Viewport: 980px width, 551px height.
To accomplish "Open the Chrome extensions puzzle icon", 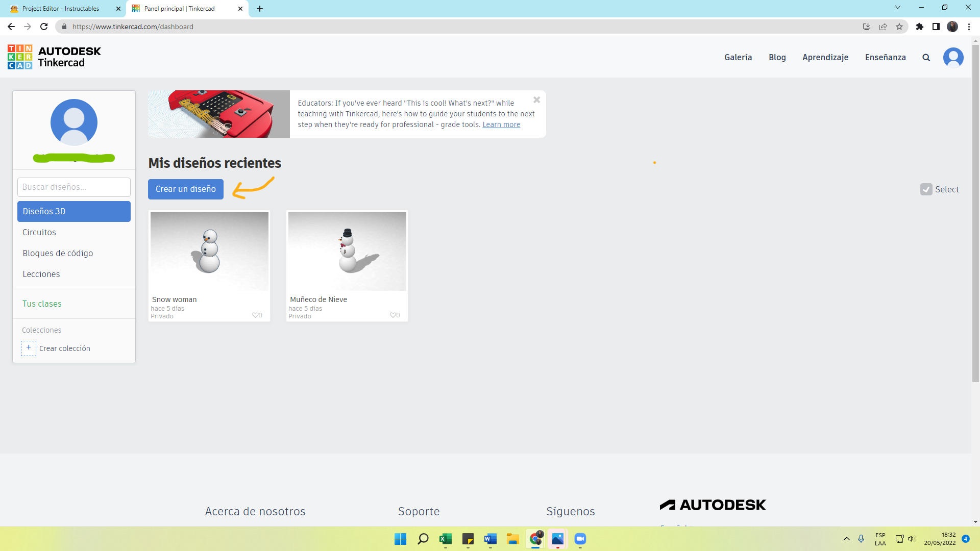I will click(x=920, y=27).
